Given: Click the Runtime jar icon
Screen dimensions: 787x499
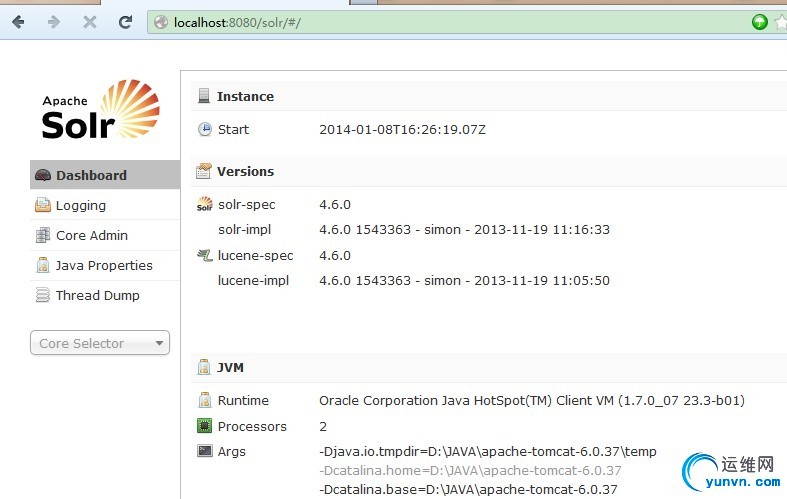Looking at the screenshot, I should coord(205,400).
